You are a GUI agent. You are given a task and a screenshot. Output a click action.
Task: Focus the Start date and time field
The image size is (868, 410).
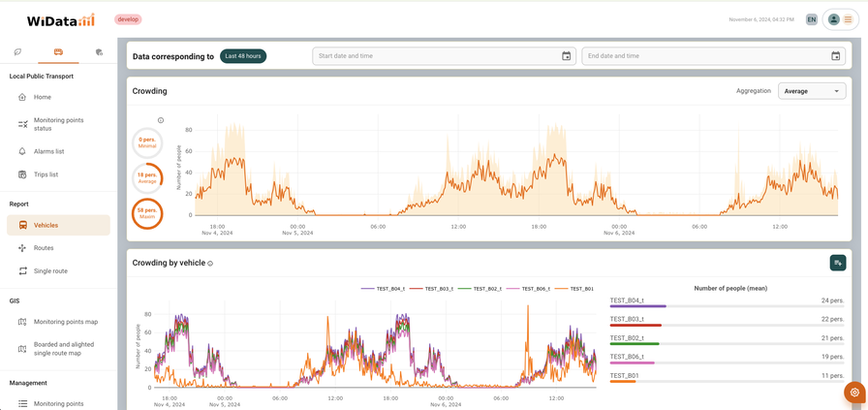pos(444,56)
